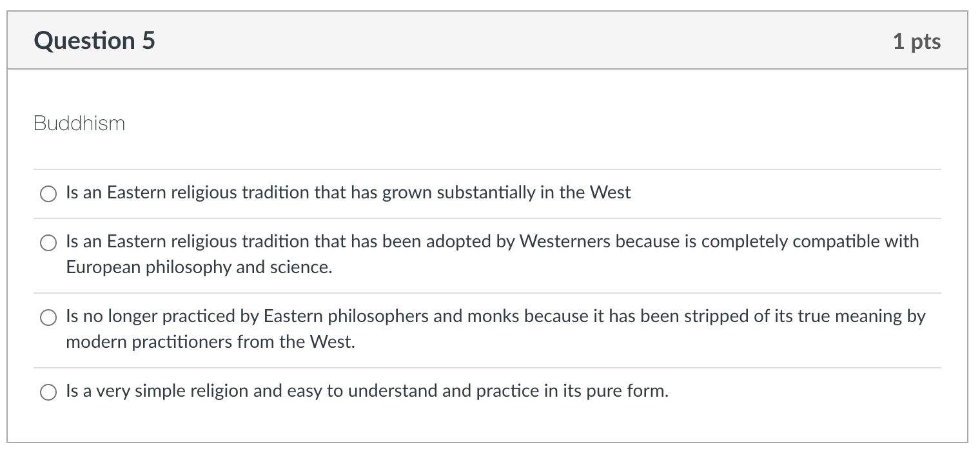Click the question header bar area

[x=490, y=40]
